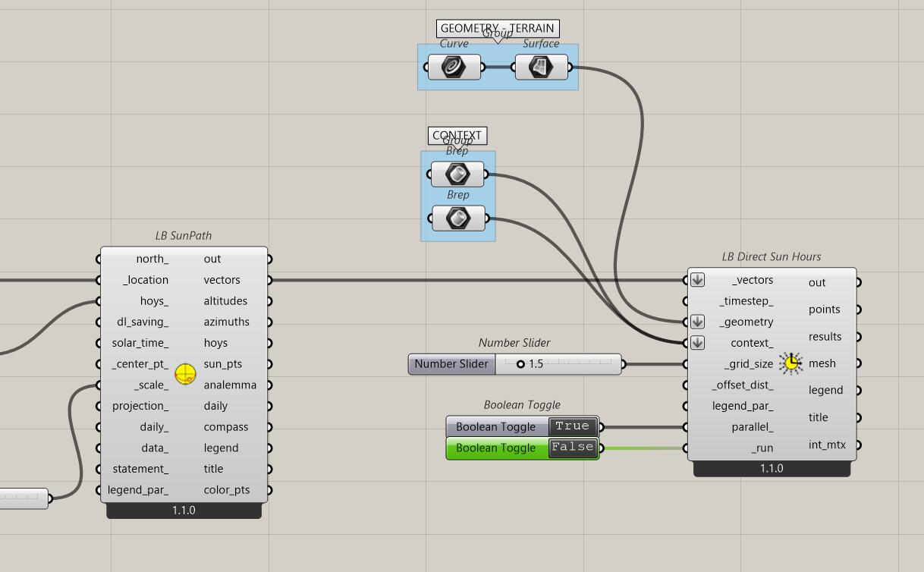Select the Curve parameter component icon

coord(454,68)
